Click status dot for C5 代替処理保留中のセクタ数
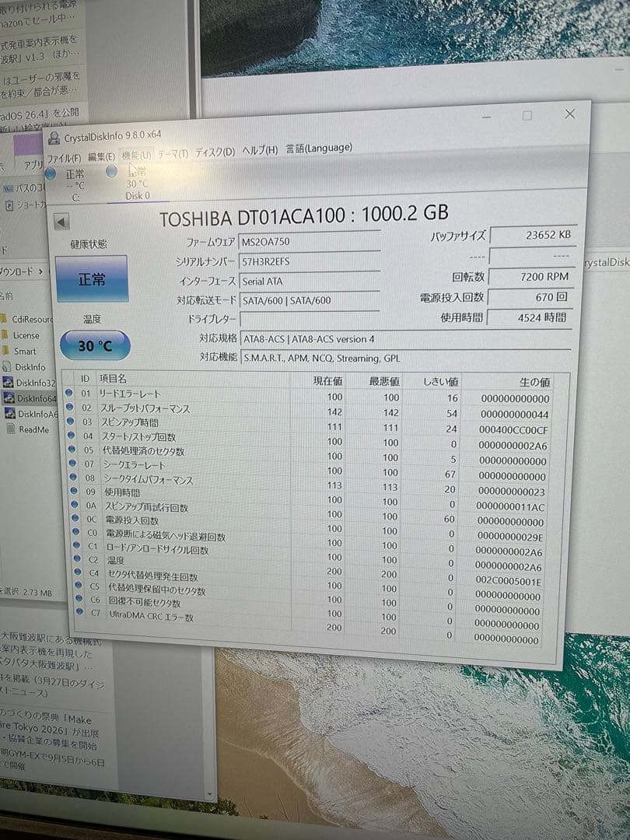The image size is (630, 840). (79, 586)
